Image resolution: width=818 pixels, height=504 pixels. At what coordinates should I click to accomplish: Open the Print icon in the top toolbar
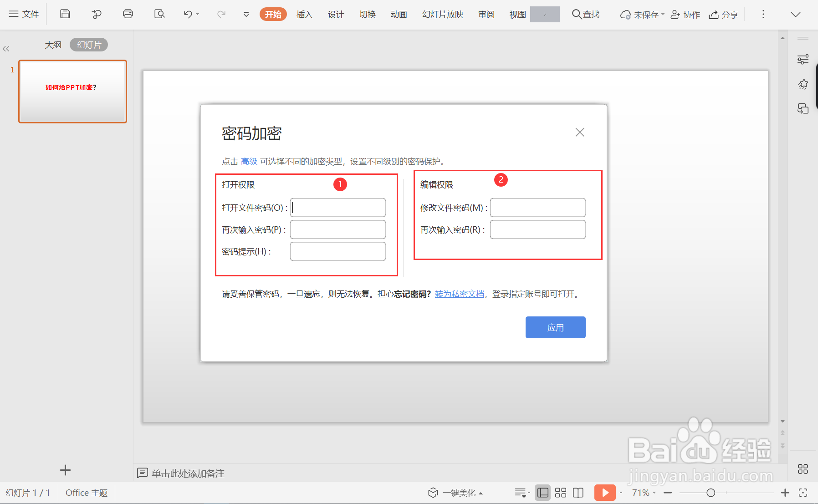[x=128, y=14]
